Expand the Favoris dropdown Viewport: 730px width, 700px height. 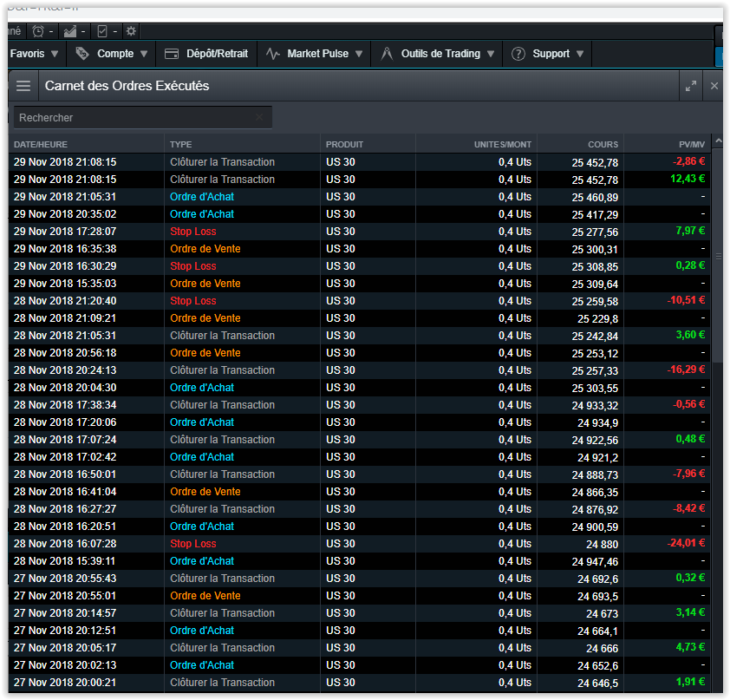[35, 54]
